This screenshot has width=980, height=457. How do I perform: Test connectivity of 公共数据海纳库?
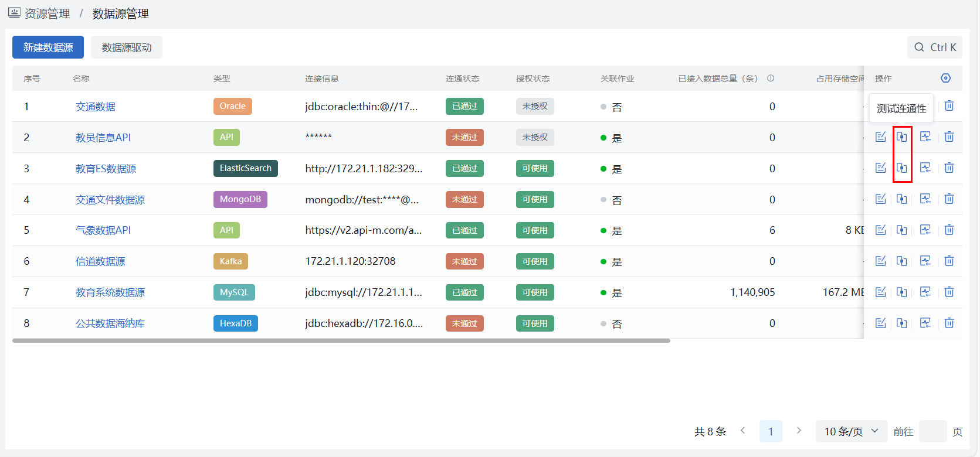(902, 323)
